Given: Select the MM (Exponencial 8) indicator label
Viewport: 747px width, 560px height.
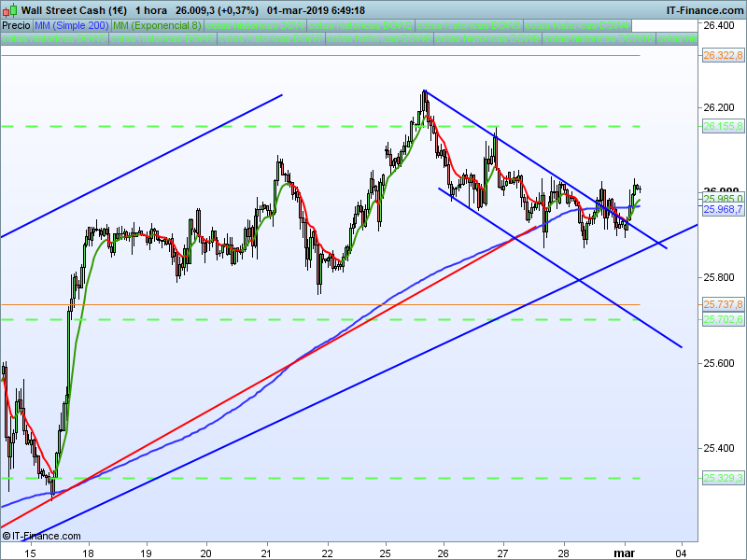Looking at the screenshot, I should coord(157,25).
